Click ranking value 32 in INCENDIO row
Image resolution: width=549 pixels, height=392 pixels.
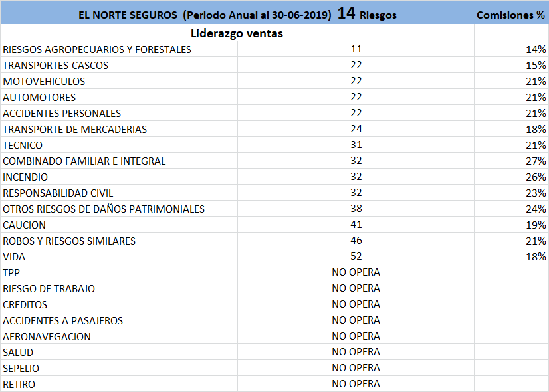pyautogui.click(x=356, y=177)
